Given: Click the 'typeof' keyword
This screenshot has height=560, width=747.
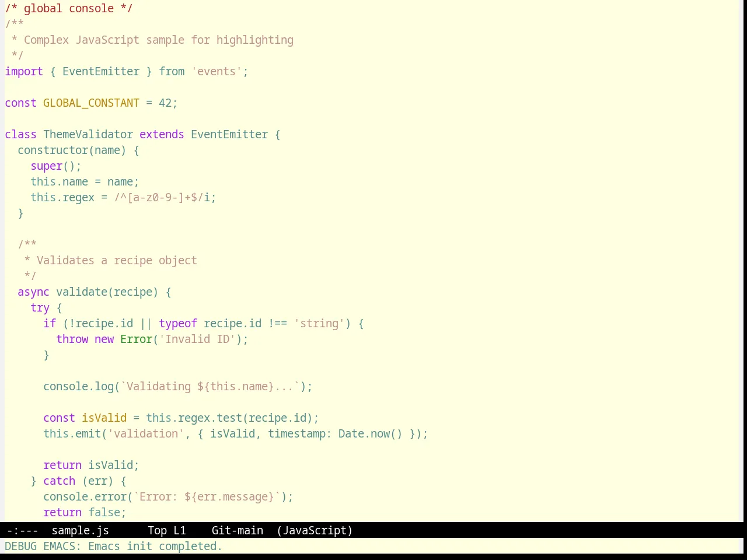Looking at the screenshot, I should pyautogui.click(x=178, y=323).
